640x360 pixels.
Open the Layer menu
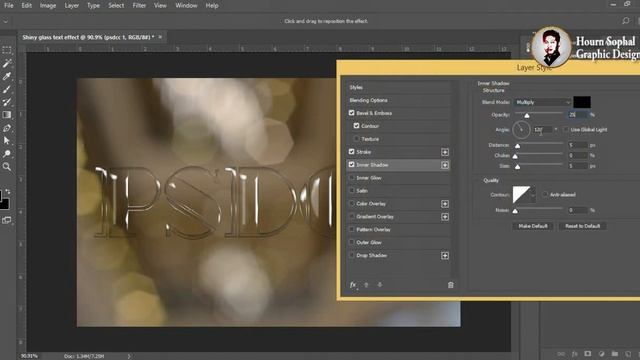(71, 6)
